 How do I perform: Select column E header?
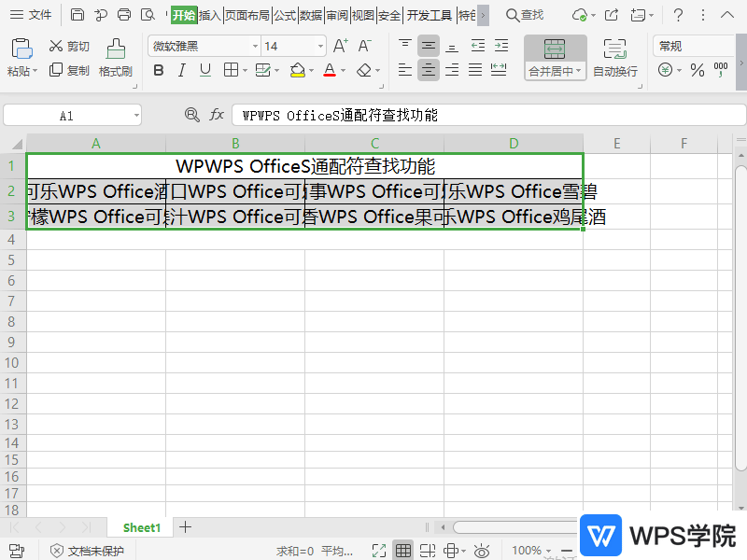(x=616, y=144)
